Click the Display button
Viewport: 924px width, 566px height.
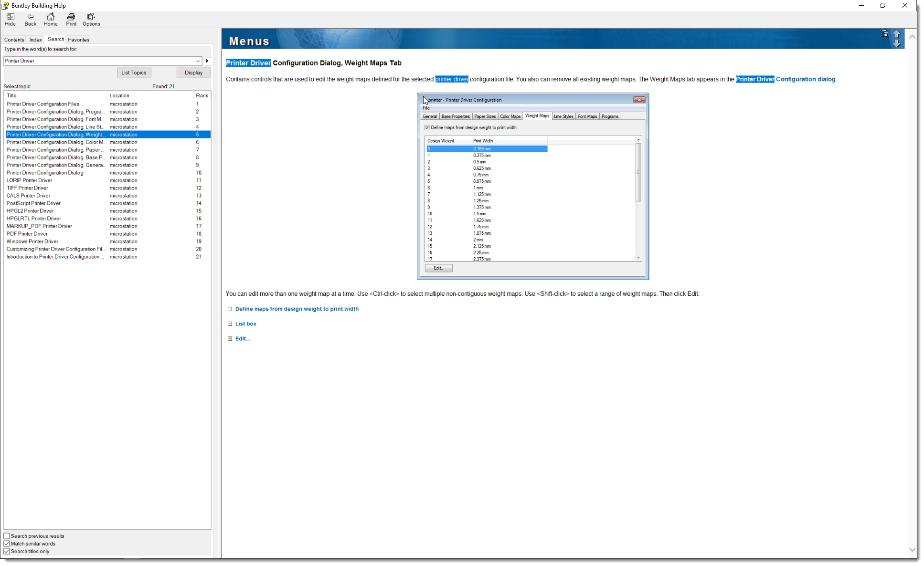pyautogui.click(x=193, y=73)
